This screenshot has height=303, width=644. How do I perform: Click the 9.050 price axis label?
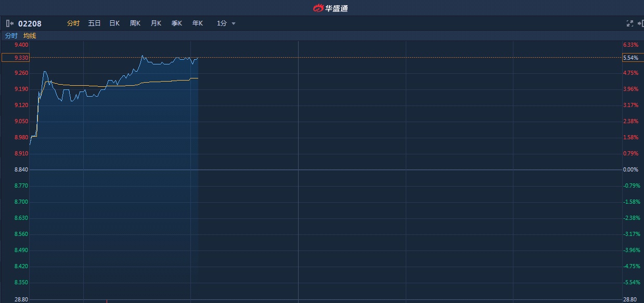click(x=21, y=121)
